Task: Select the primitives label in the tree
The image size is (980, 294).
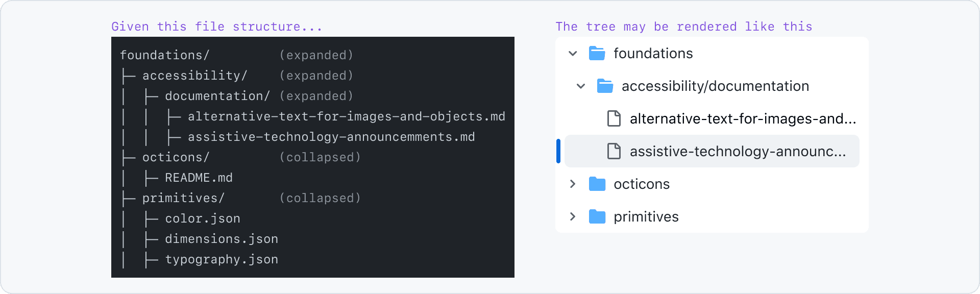Action: tap(646, 216)
